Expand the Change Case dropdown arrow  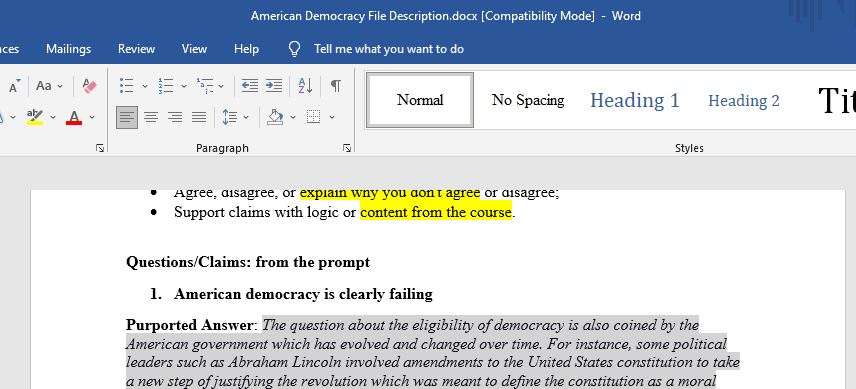click(60, 86)
